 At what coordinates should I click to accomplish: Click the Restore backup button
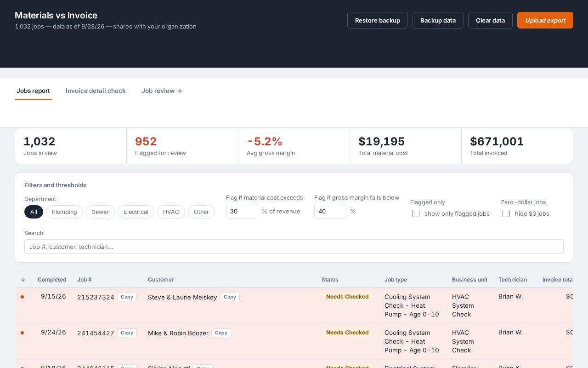[378, 20]
